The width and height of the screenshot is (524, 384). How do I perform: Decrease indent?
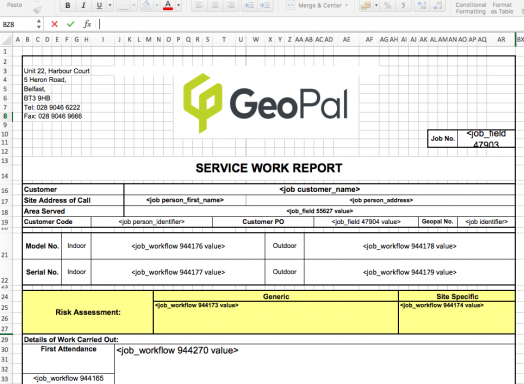pyautogui.click(x=249, y=5)
